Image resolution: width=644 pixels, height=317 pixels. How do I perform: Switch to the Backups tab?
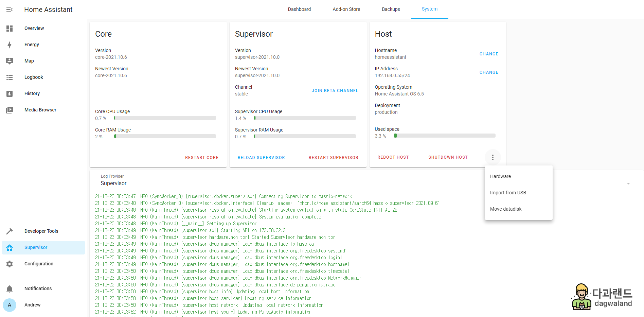pyautogui.click(x=391, y=9)
